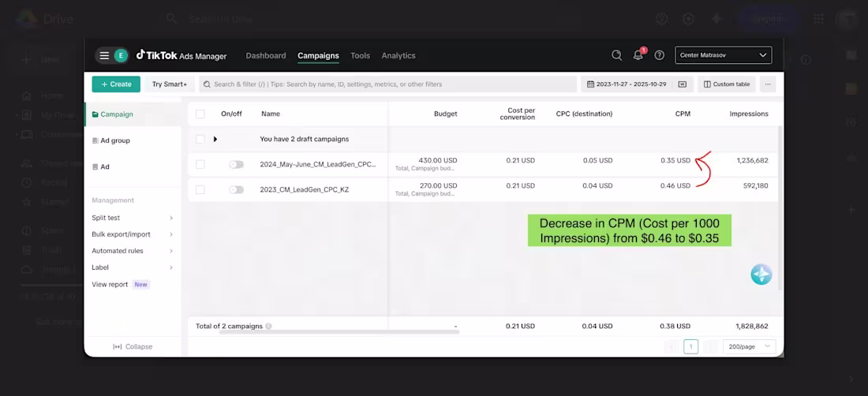868x396 pixels.
Task: Click the 1,236,682 impressions cell
Action: click(x=752, y=160)
